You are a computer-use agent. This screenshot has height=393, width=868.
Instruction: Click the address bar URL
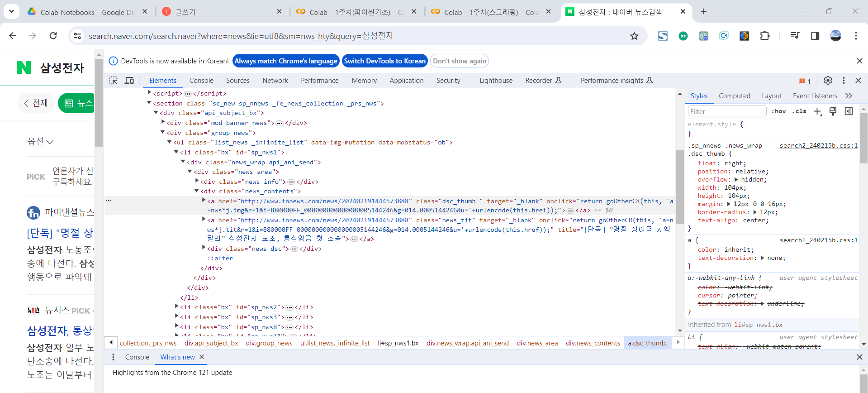tap(241, 36)
